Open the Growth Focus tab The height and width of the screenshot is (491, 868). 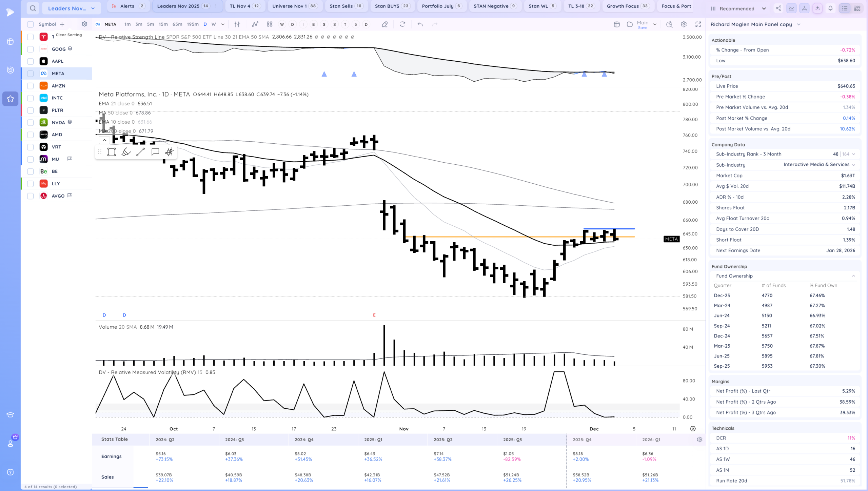click(x=627, y=6)
